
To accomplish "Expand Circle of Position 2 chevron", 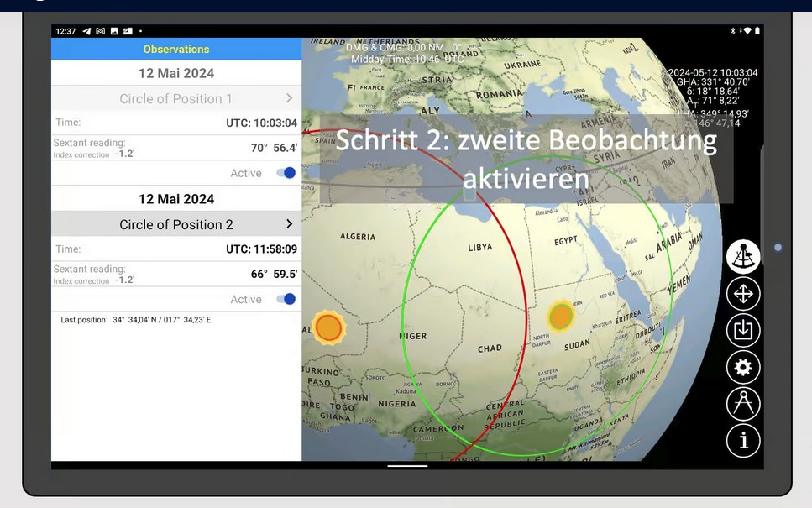I will coord(289,224).
